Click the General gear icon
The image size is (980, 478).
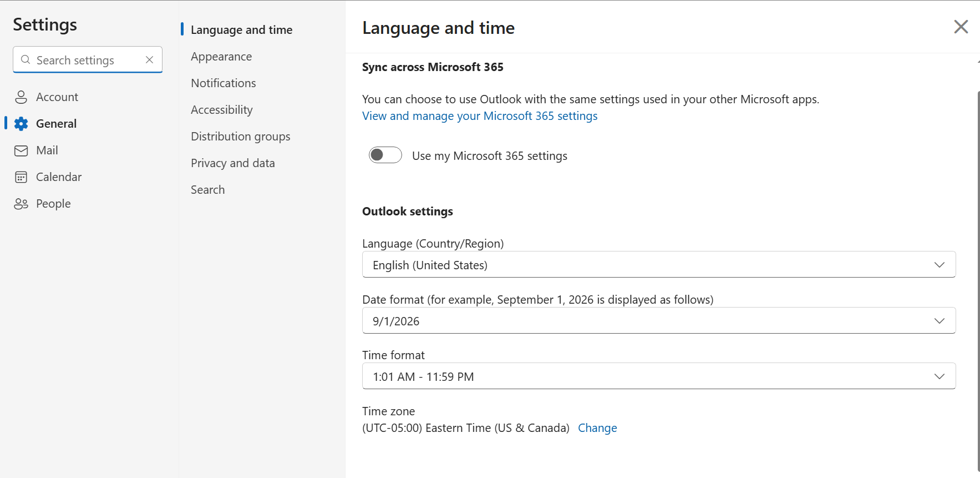[x=21, y=124]
